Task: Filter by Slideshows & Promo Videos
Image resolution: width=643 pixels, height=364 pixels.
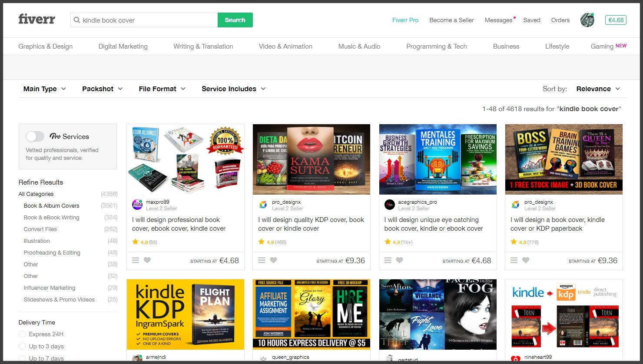Action: tap(59, 299)
